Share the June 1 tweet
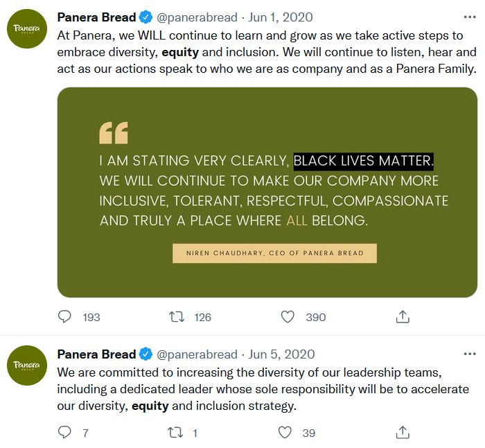This screenshot has height=448, width=485. tap(402, 317)
